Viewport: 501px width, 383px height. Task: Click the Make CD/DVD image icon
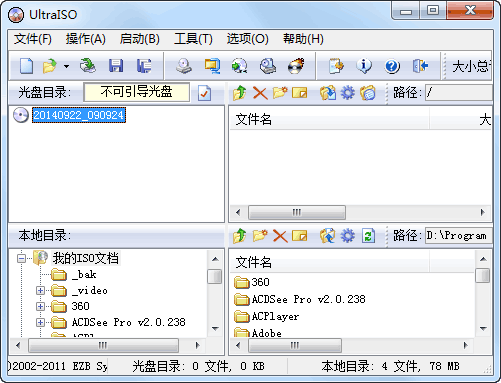pos(184,66)
